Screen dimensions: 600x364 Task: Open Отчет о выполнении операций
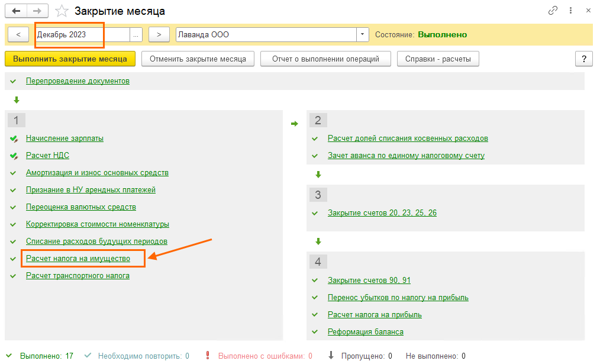tap(325, 59)
